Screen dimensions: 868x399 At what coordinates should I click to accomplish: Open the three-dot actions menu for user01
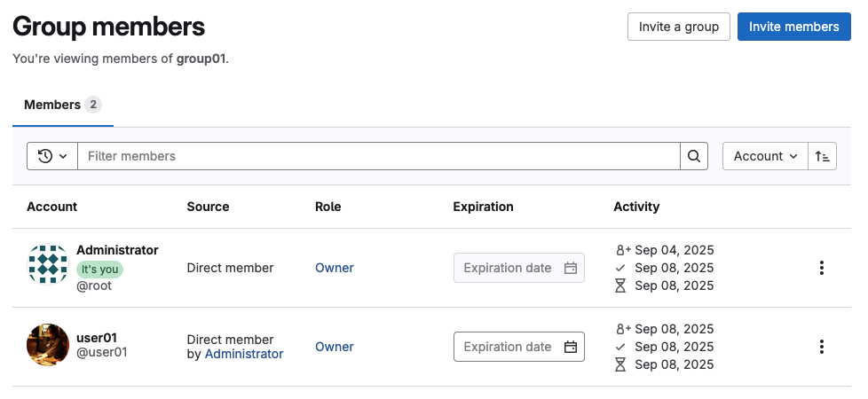822,347
